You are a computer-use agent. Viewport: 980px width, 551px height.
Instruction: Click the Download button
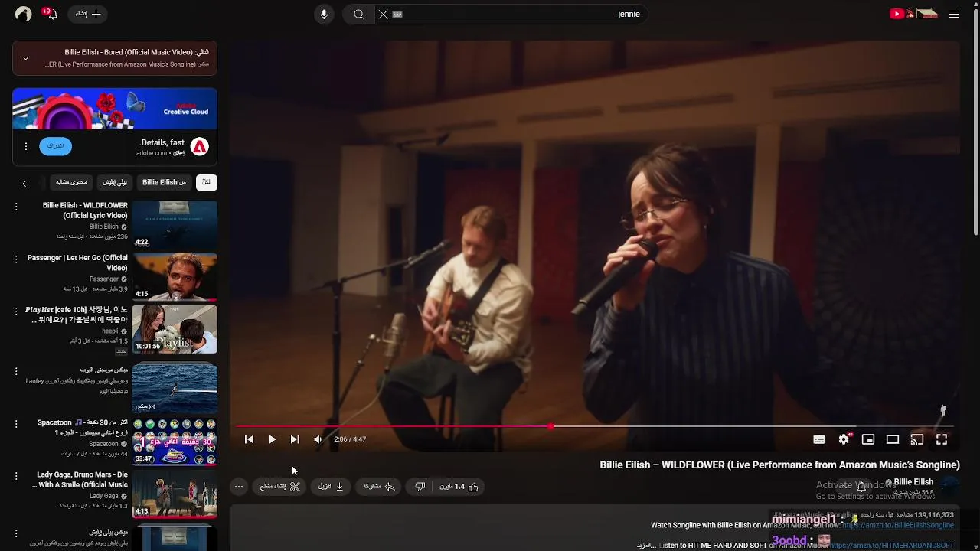click(331, 487)
